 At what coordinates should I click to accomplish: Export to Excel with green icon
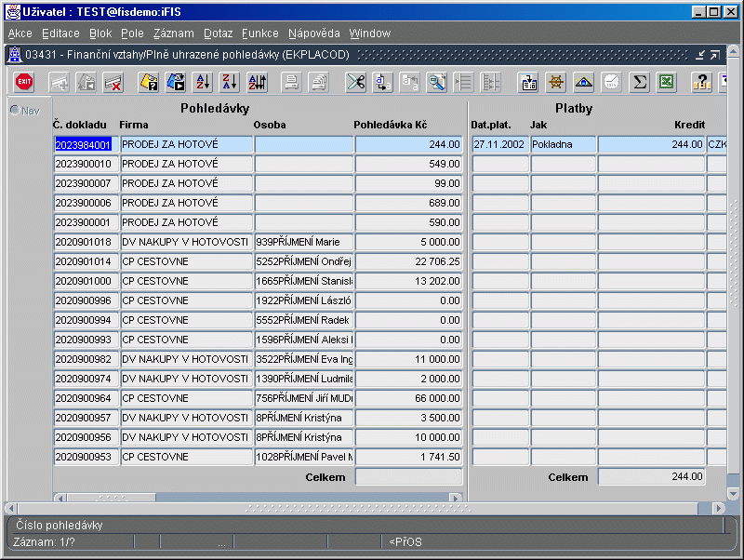[x=666, y=82]
